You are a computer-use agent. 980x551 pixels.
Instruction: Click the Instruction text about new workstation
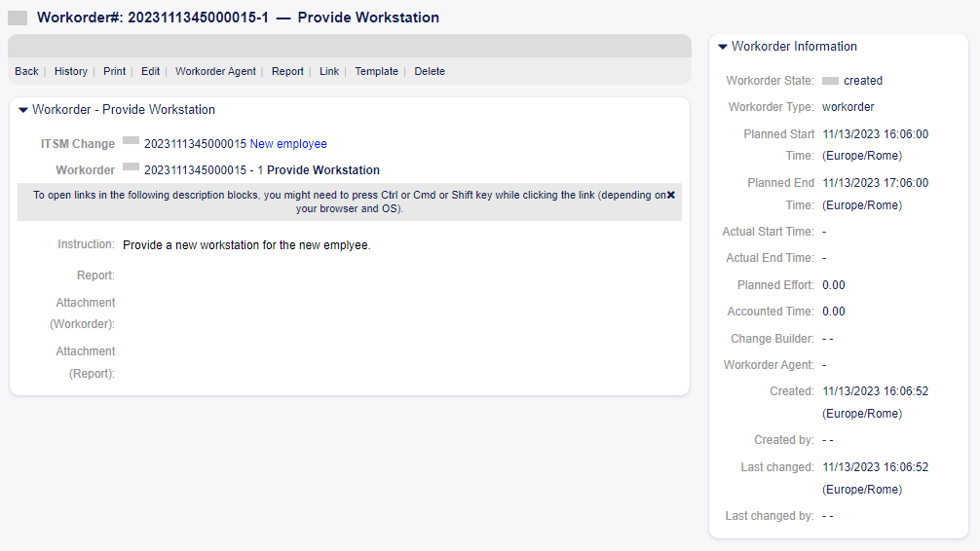pos(246,245)
